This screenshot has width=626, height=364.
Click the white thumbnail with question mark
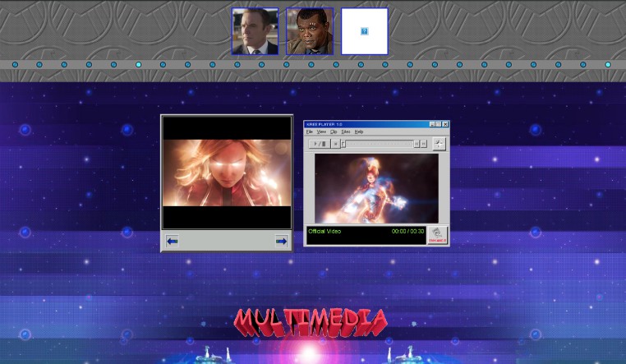[364, 31]
